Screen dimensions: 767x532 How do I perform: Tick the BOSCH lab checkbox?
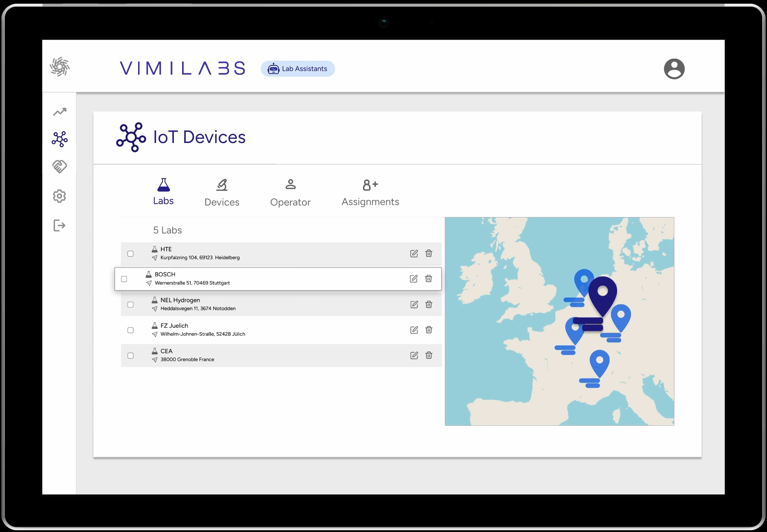pyautogui.click(x=124, y=279)
